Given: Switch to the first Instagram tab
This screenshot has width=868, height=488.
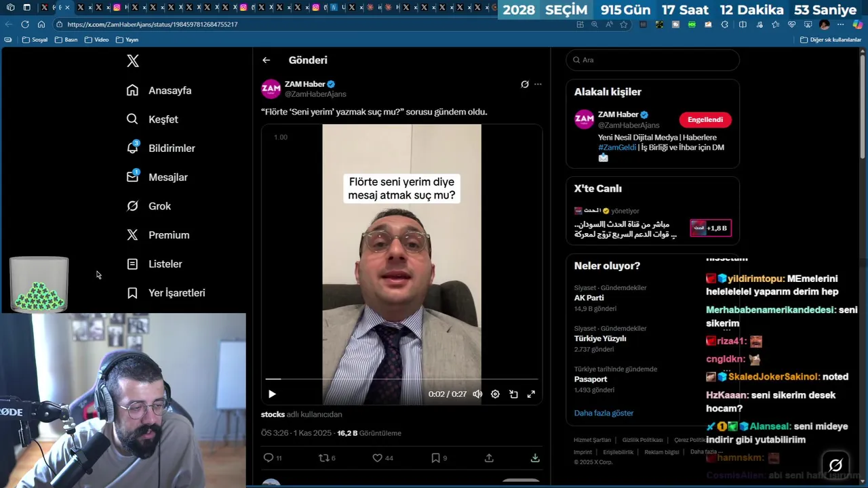Looking at the screenshot, I should tap(117, 7).
